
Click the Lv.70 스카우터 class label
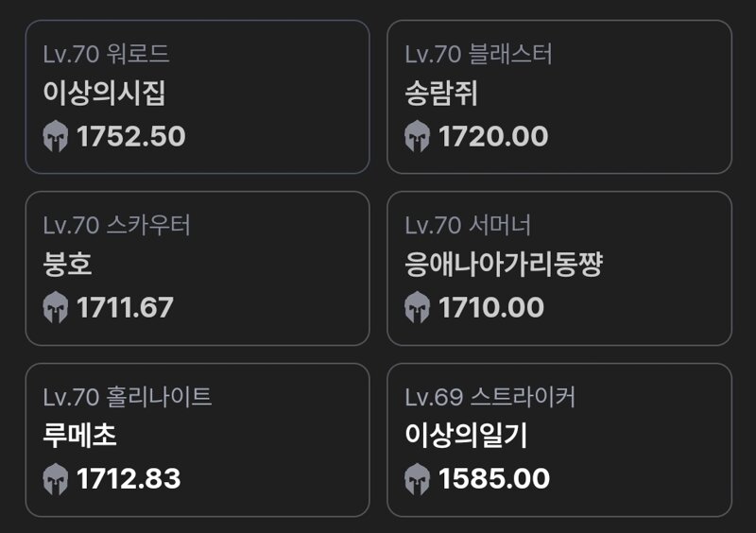click(x=116, y=225)
